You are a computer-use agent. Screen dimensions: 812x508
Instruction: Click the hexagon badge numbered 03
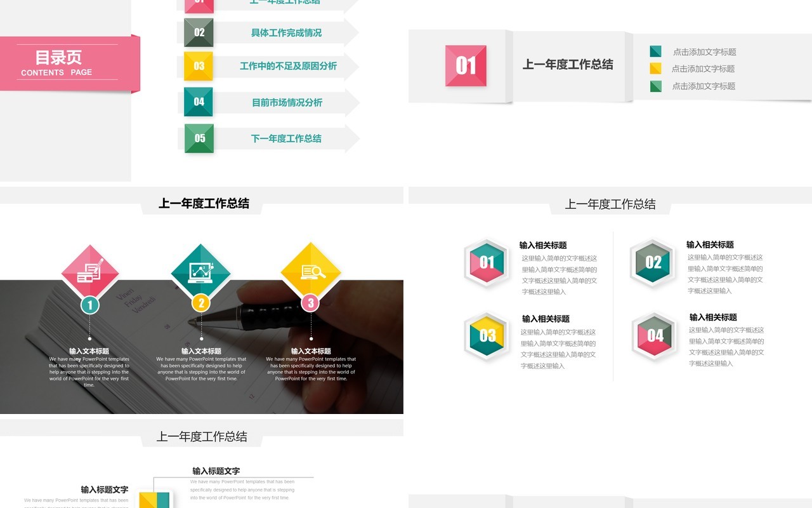click(487, 335)
